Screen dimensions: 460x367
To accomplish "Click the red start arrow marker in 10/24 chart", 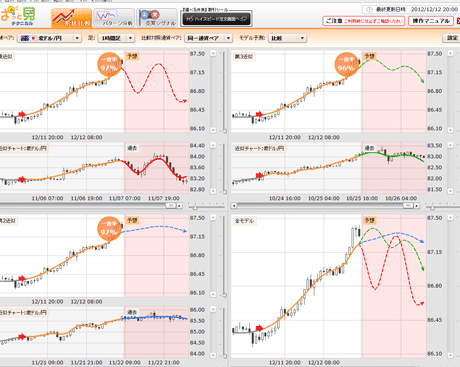I will click(259, 176).
